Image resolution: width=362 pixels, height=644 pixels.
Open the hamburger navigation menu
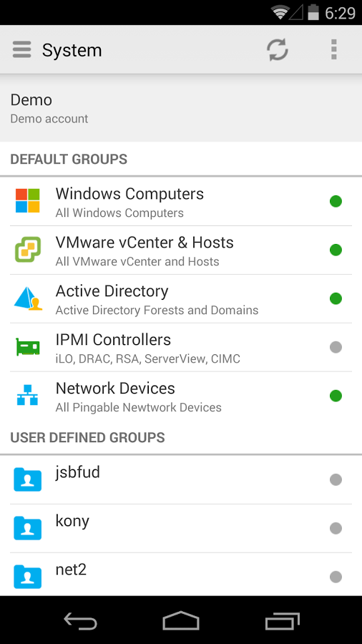tap(21, 49)
